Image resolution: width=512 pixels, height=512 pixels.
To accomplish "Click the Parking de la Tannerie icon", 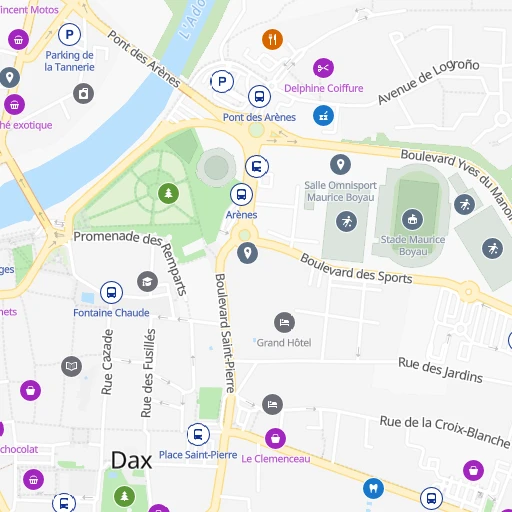I will pyautogui.click(x=69, y=34).
